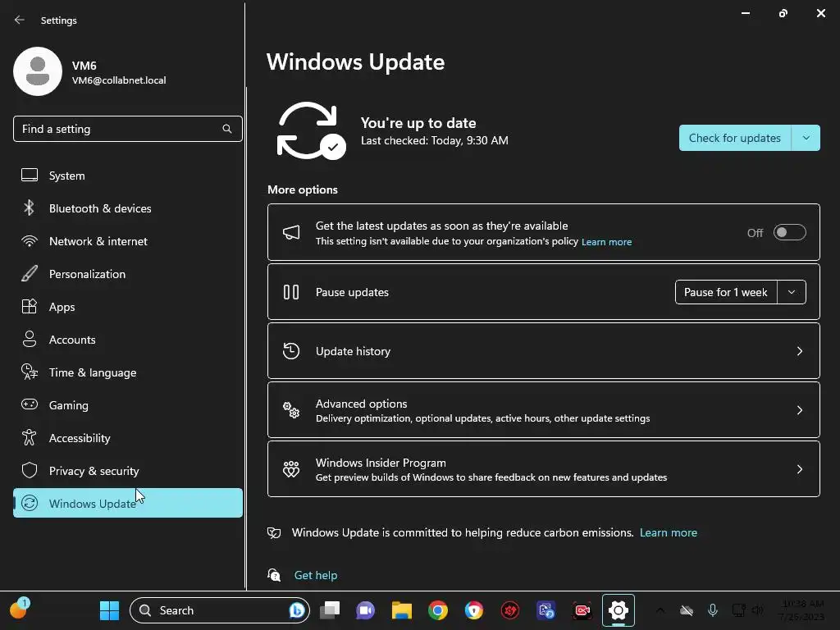
Task: Expand the Check for updates dropdown arrow
Action: 806,138
